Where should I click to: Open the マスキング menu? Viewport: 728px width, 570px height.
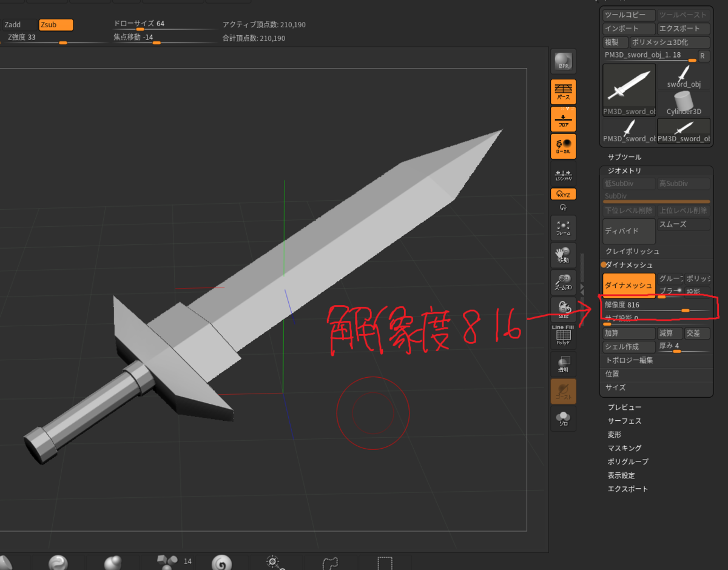pos(624,448)
